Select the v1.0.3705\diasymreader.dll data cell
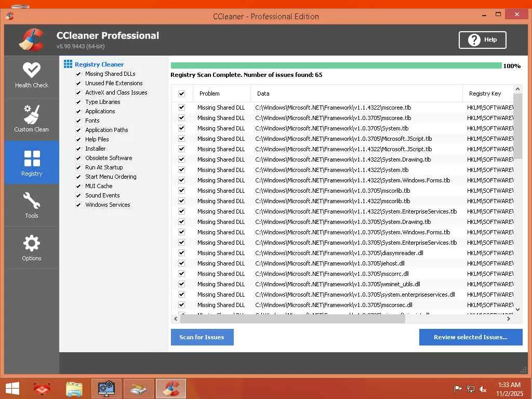Viewport: 532px width, 399px height. pyautogui.click(x=339, y=253)
